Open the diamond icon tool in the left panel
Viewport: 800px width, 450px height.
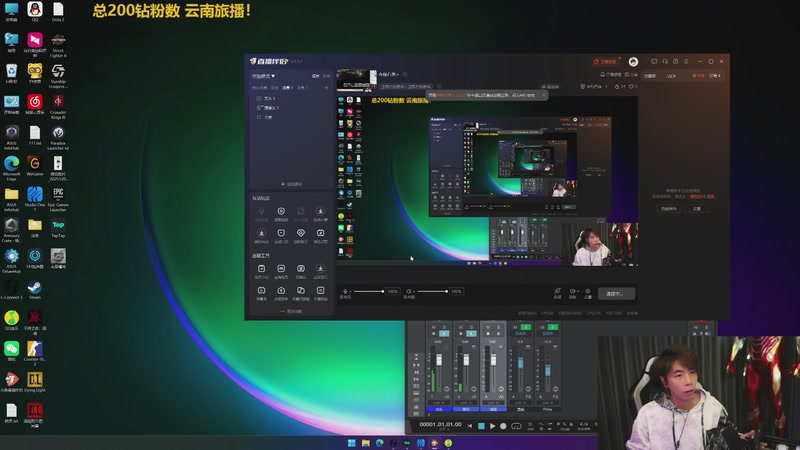301,233
